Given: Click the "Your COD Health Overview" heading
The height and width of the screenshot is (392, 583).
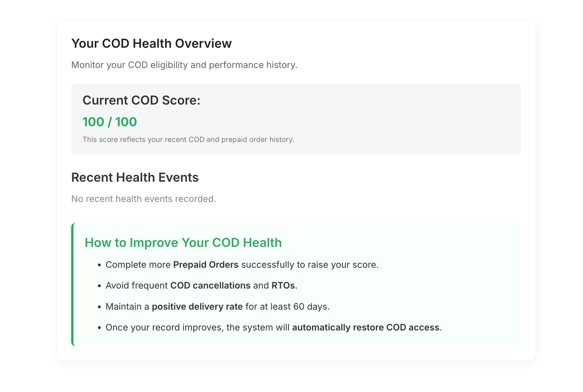Looking at the screenshot, I should (x=151, y=43).
